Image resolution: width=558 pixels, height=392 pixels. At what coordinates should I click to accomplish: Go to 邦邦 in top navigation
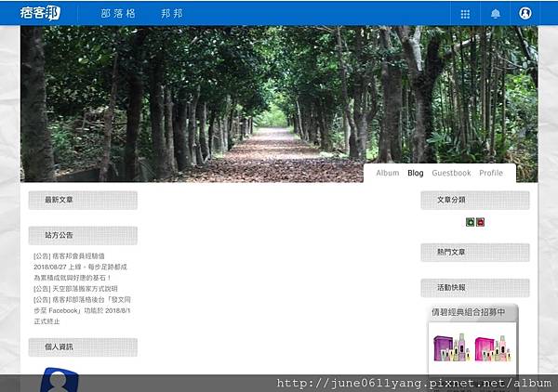coord(172,14)
